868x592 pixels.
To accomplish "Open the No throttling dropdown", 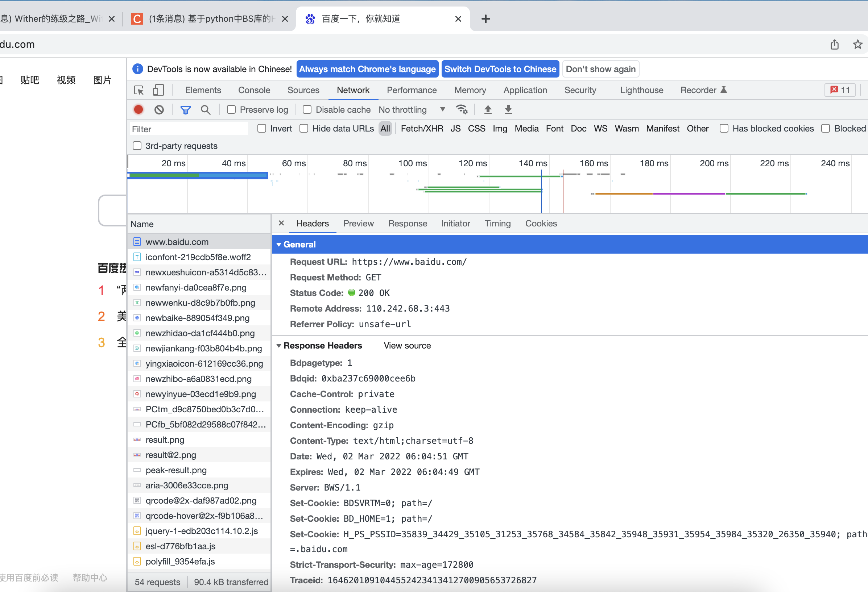I will (x=412, y=109).
